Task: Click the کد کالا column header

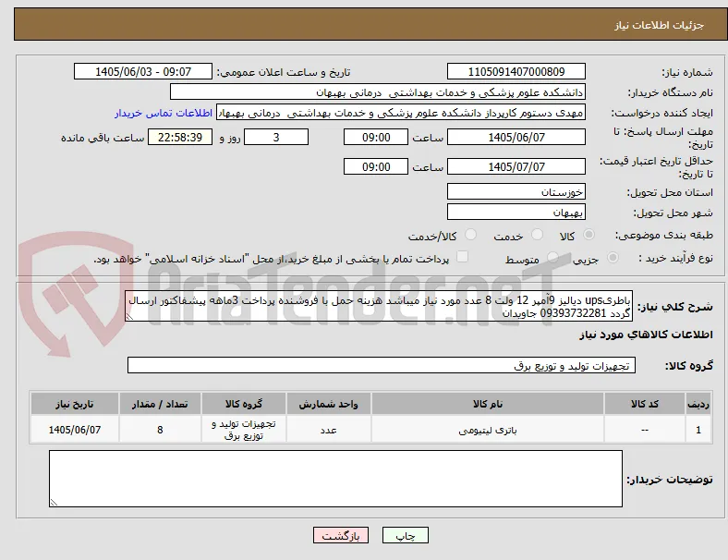Action: (x=645, y=404)
